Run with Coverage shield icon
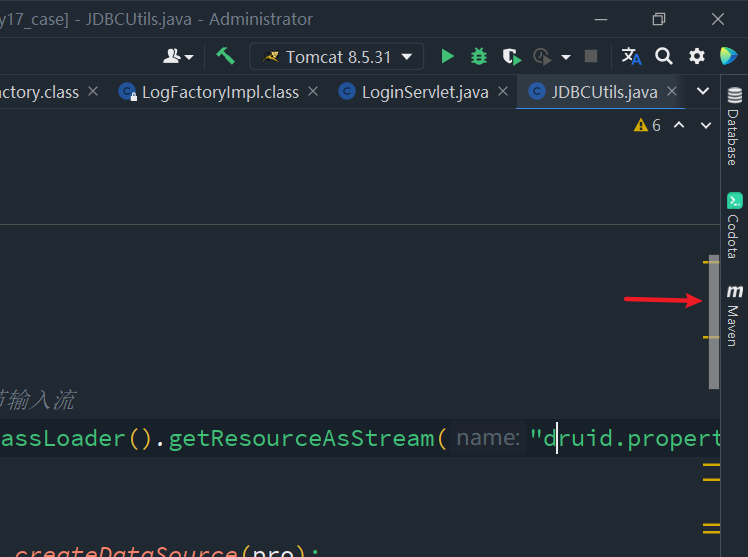The width and height of the screenshot is (748, 557). point(511,57)
